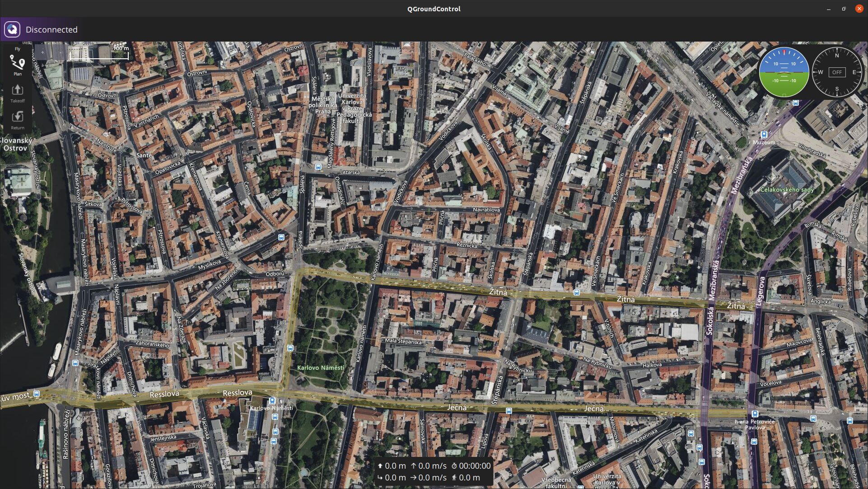Click the Lazarská street label
This screenshot has width=868, height=489.
coord(350,172)
